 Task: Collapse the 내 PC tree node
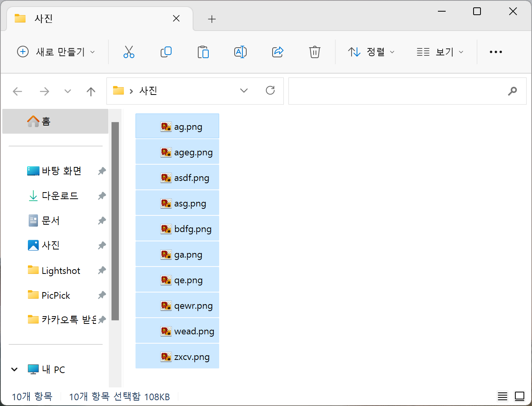[x=14, y=369]
